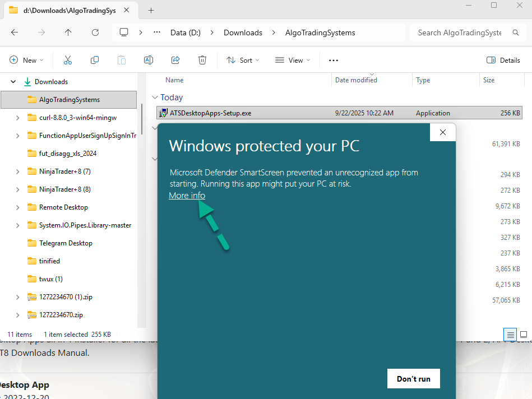Click the Copy icon in toolbar
The height and width of the screenshot is (399, 532).
point(95,61)
